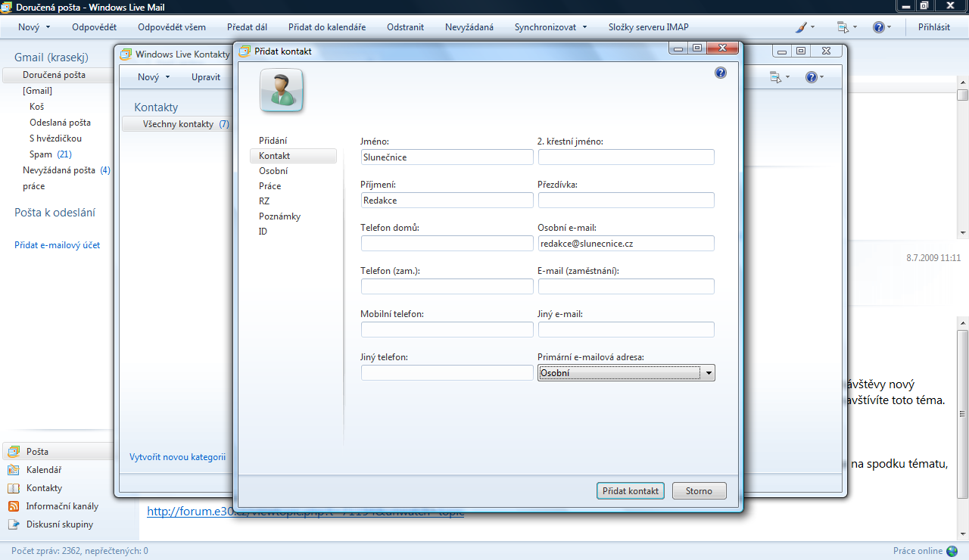969x560 pixels.
Task: Focus the Jméno field containing Slunečnice
Action: coord(447,157)
